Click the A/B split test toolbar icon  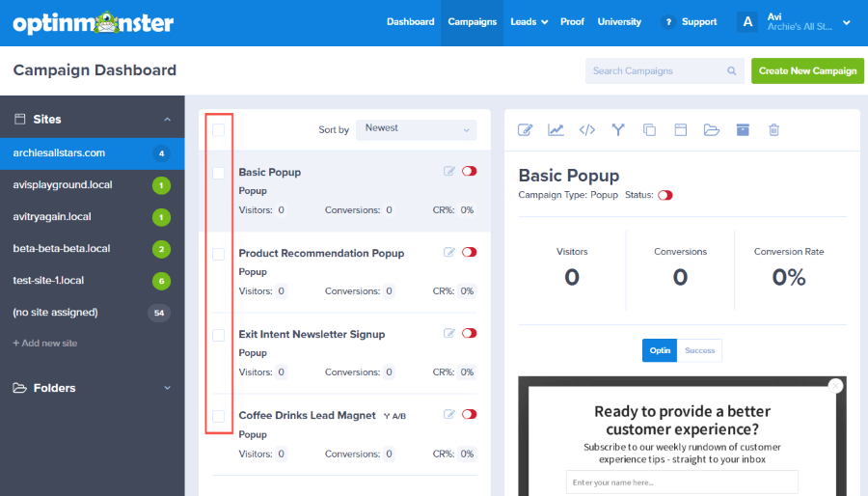point(618,130)
